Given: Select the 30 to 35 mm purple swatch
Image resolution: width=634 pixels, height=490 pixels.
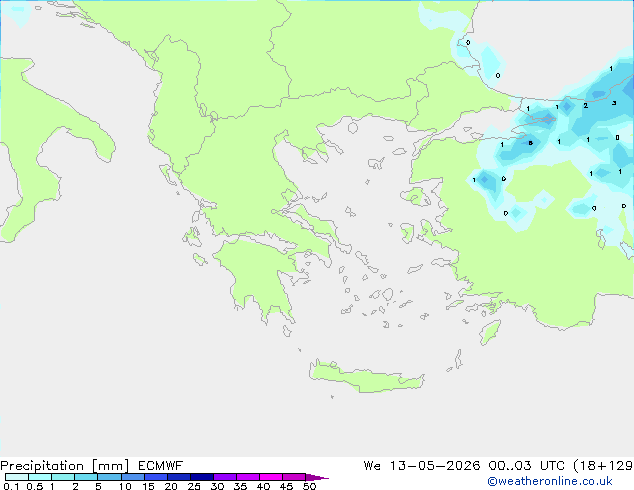Looking at the screenshot, I should point(224,477).
